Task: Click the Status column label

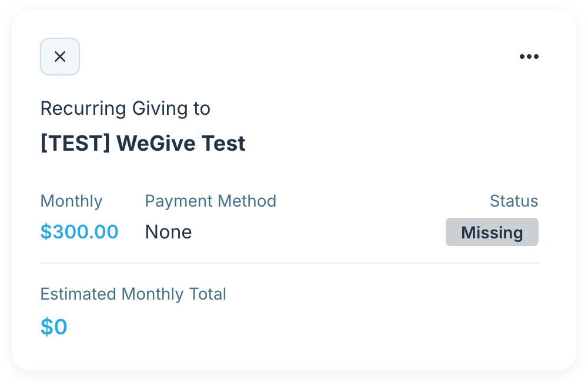Action: 514,201
